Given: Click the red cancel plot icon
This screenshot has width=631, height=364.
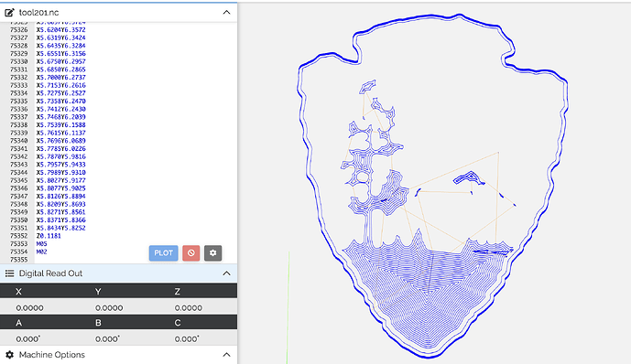Looking at the screenshot, I should [191, 253].
